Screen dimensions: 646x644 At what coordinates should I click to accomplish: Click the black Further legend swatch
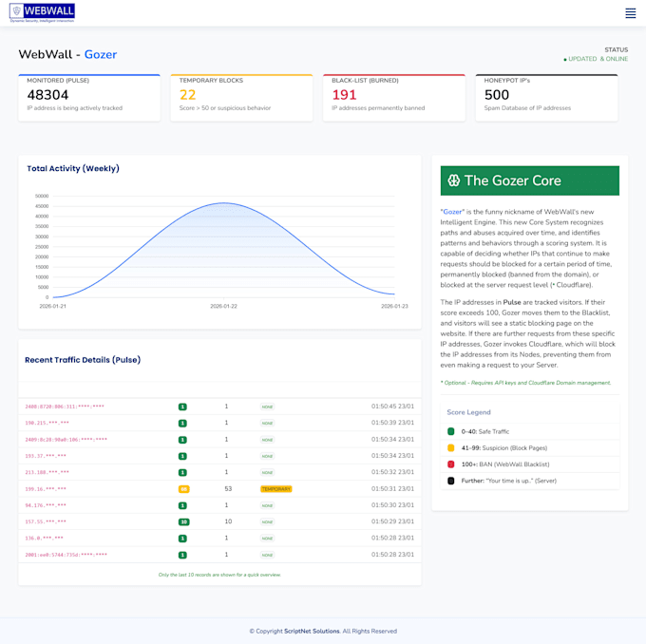450,481
